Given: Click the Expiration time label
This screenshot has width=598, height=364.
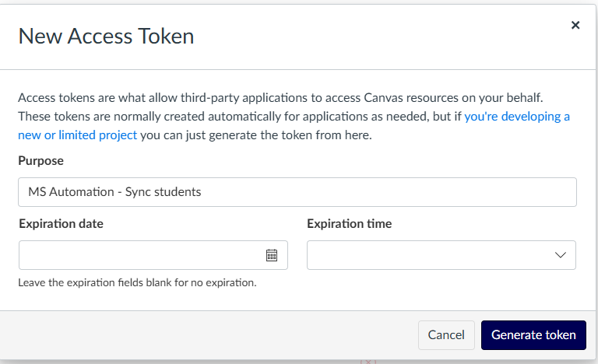Looking at the screenshot, I should 349,223.
